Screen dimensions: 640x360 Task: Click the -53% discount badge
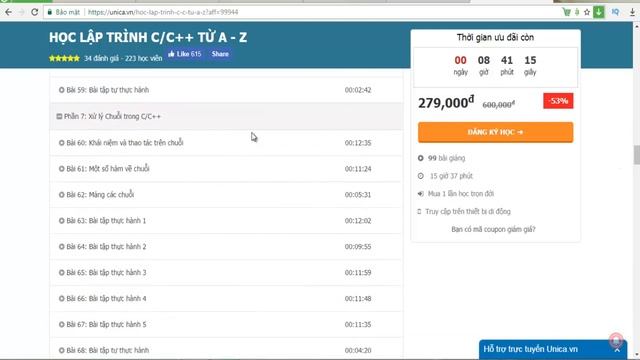pos(558,101)
